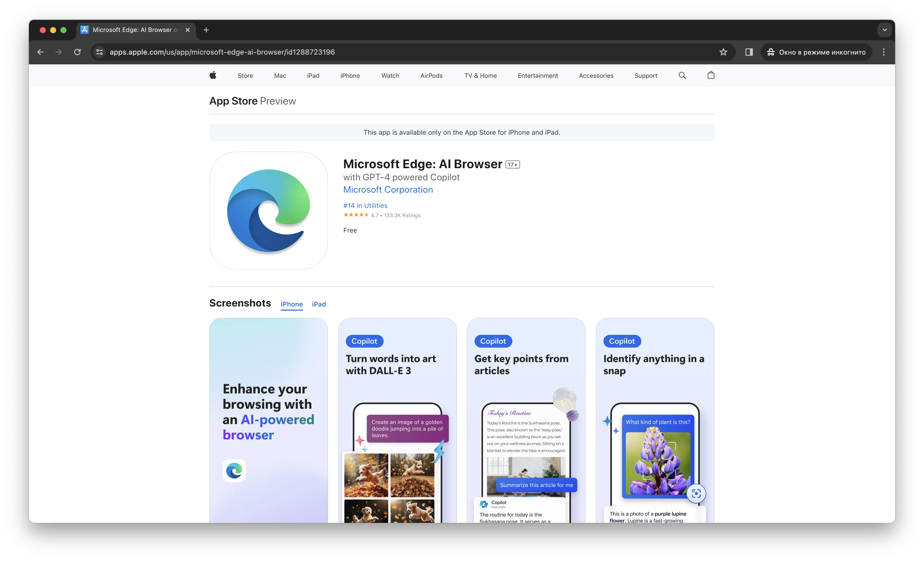View site information icon in address bar
The image size is (924, 561).
pyautogui.click(x=99, y=52)
